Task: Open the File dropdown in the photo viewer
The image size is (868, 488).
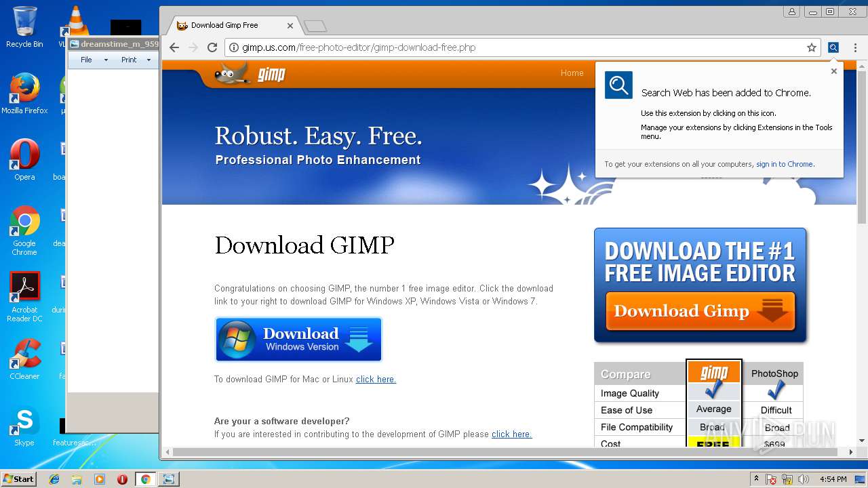Action: click(x=94, y=60)
